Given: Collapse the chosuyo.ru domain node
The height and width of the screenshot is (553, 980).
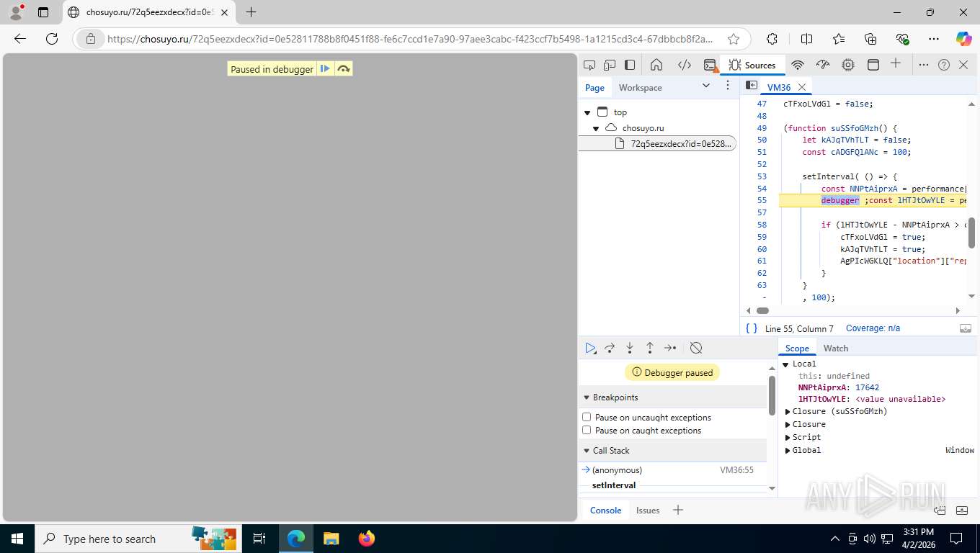Looking at the screenshot, I should coord(596,128).
